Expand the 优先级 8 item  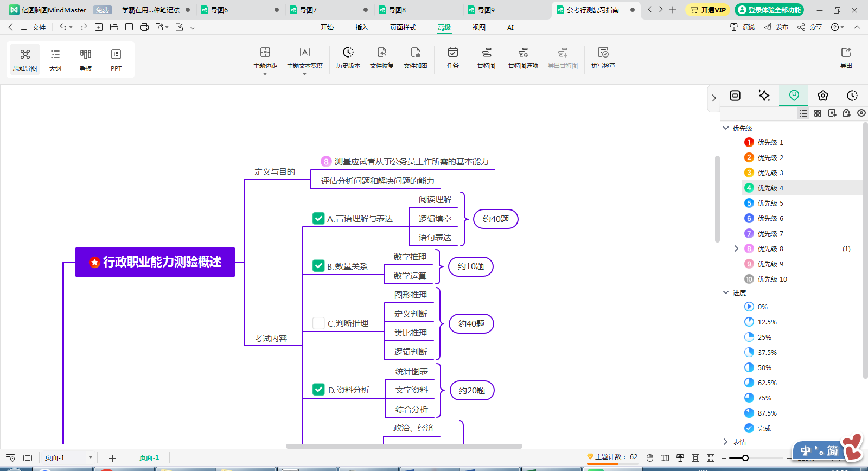tap(736, 249)
